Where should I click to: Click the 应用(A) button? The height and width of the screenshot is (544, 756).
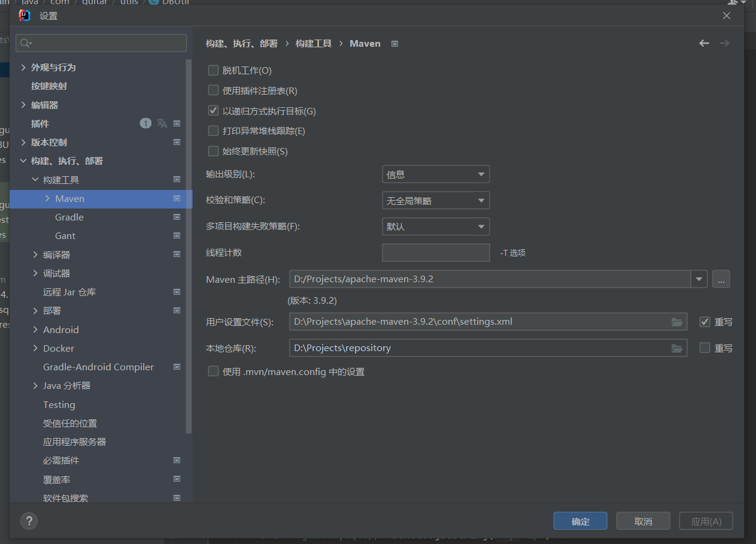[x=706, y=521]
